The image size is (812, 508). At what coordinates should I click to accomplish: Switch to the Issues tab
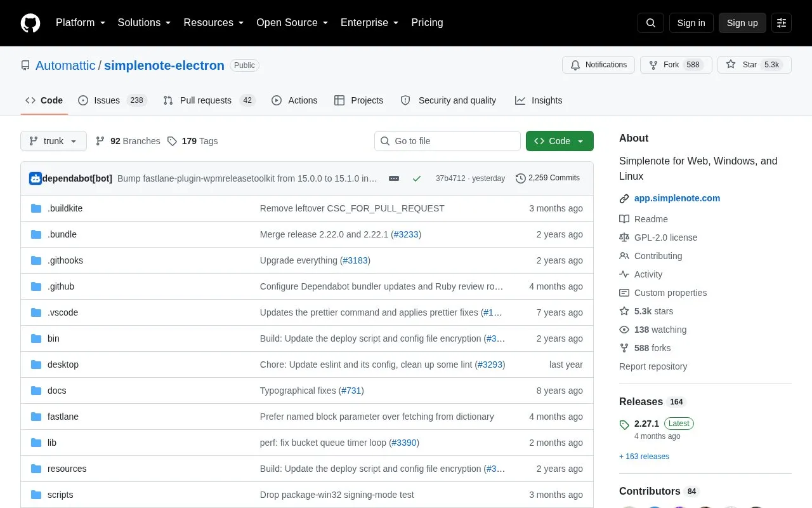pos(112,100)
